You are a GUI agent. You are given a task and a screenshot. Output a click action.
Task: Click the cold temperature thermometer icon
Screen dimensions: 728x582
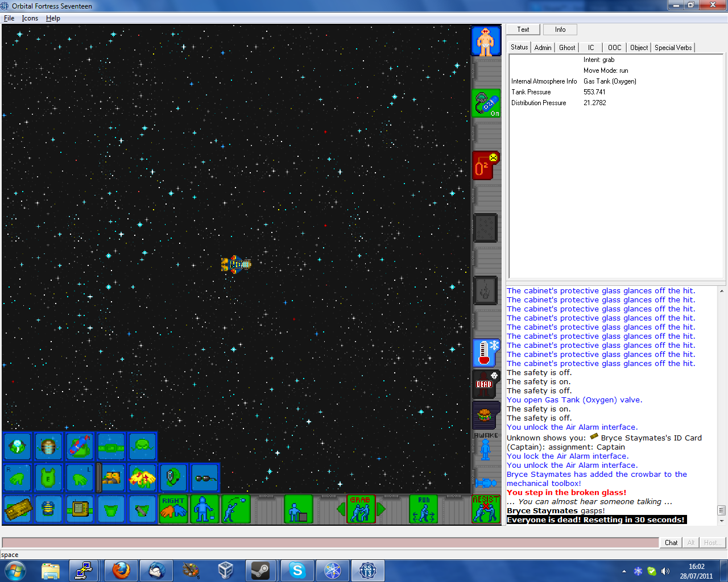pyautogui.click(x=486, y=353)
